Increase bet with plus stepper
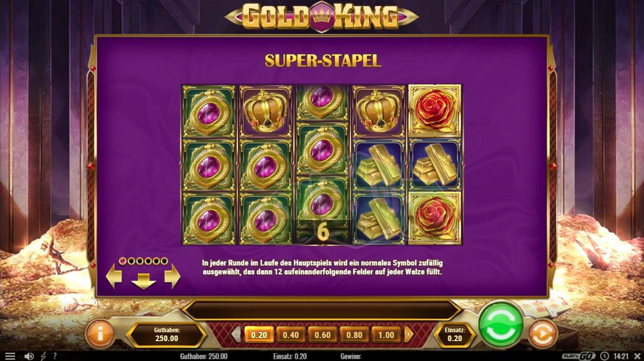The width and height of the screenshot is (644, 361). (x=408, y=335)
